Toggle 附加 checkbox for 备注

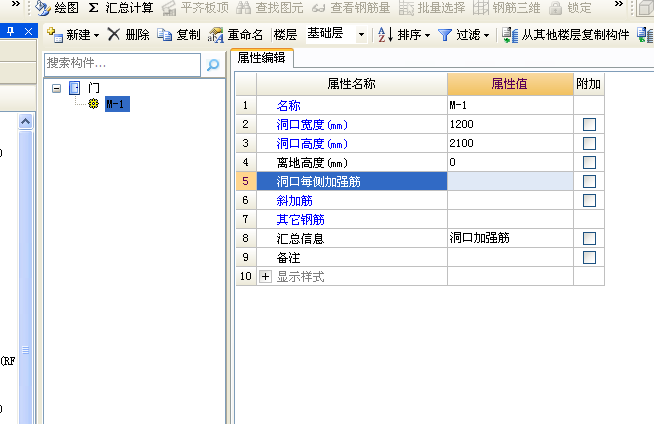coord(589,257)
